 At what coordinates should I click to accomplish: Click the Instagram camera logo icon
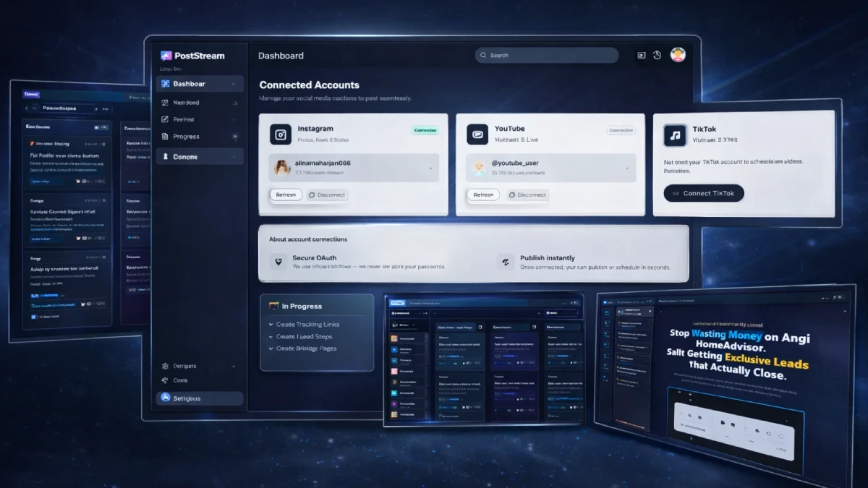tap(281, 134)
